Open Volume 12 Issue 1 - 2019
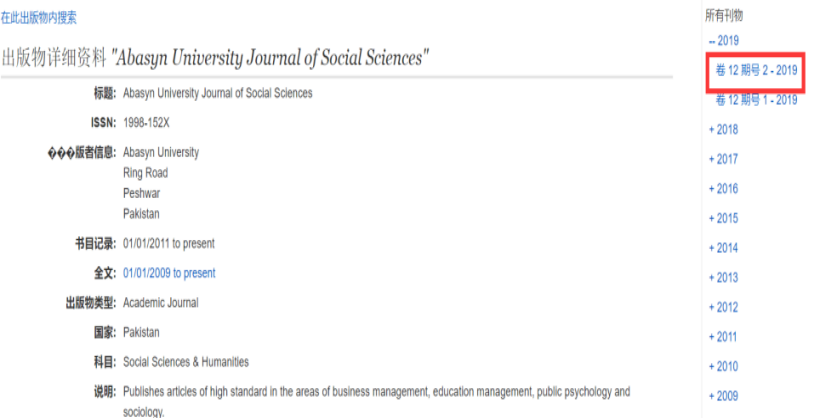Screen dimensions: 814x419 (x=756, y=100)
